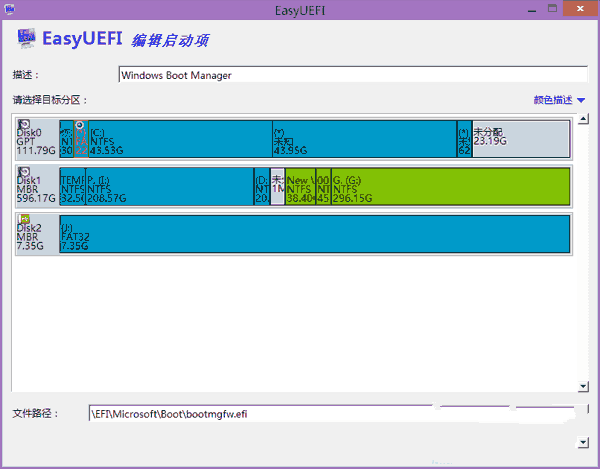Click the 文件路径 file path field
This screenshot has height=469, width=600.
[338, 414]
